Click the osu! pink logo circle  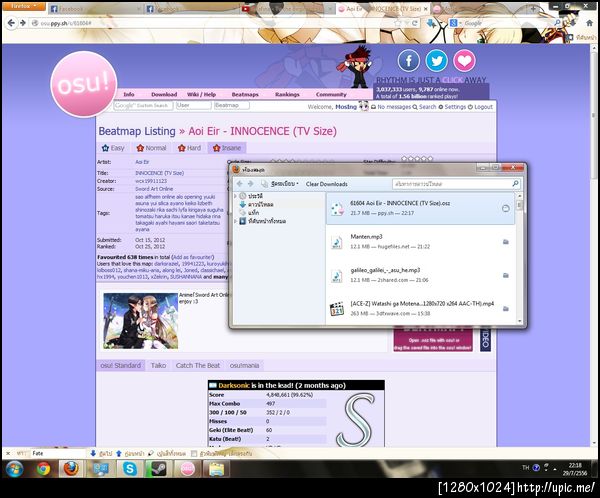[x=84, y=84]
